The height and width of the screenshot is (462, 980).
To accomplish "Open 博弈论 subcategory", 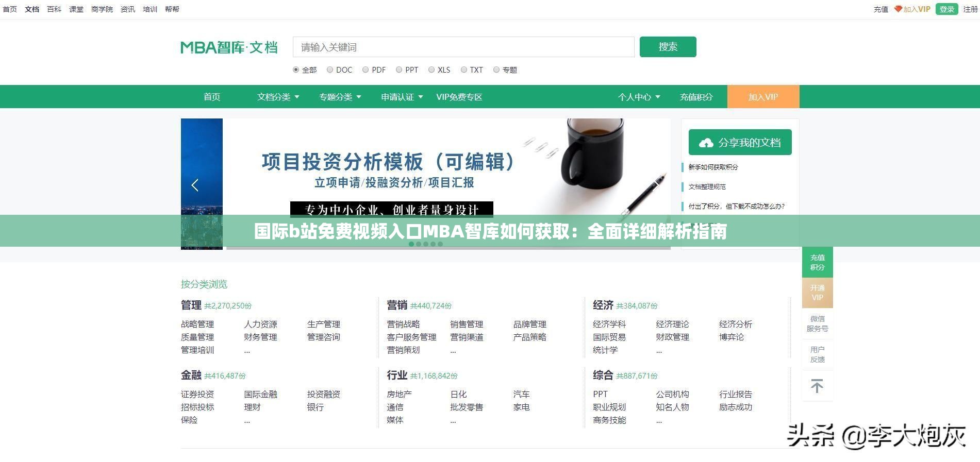I will tap(732, 337).
